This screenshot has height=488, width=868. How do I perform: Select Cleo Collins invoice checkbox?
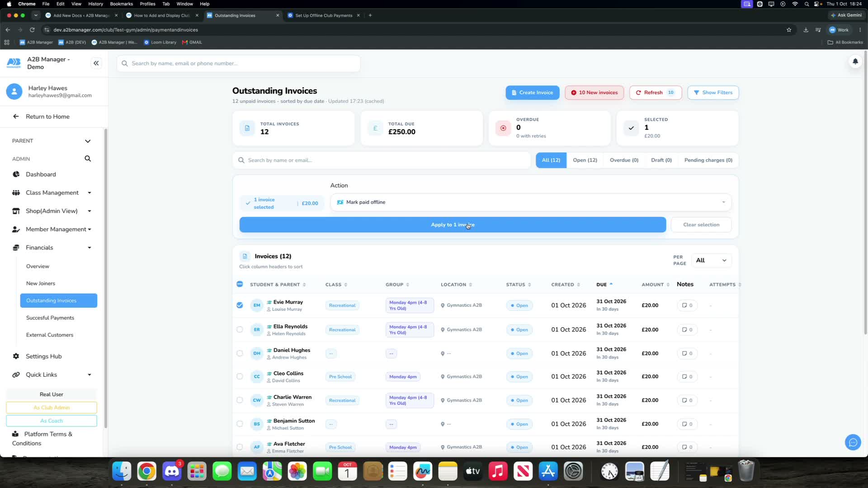point(240,376)
